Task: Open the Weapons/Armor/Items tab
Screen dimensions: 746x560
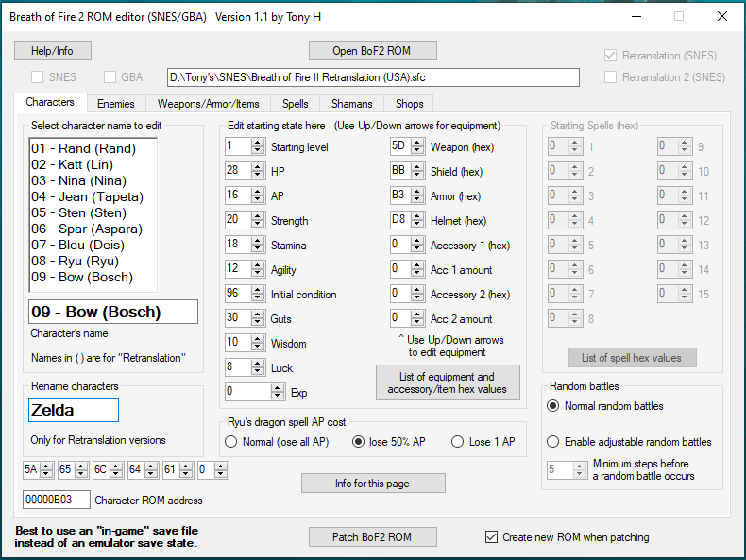Action: tap(208, 103)
